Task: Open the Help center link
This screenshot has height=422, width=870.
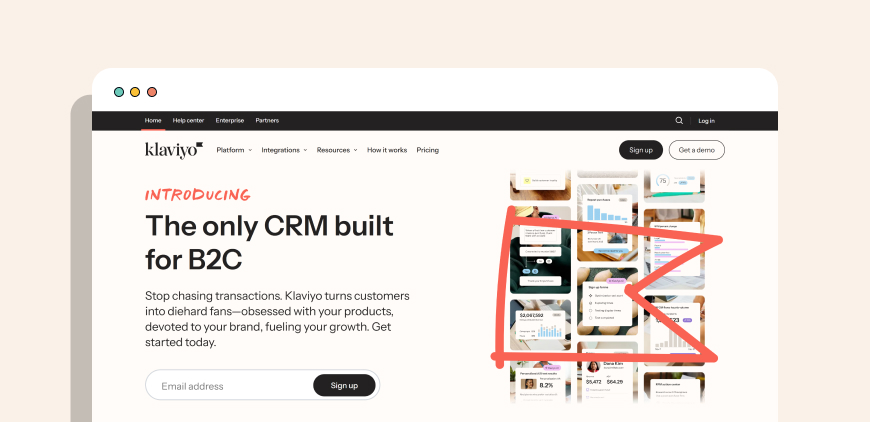Action: pos(188,120)
